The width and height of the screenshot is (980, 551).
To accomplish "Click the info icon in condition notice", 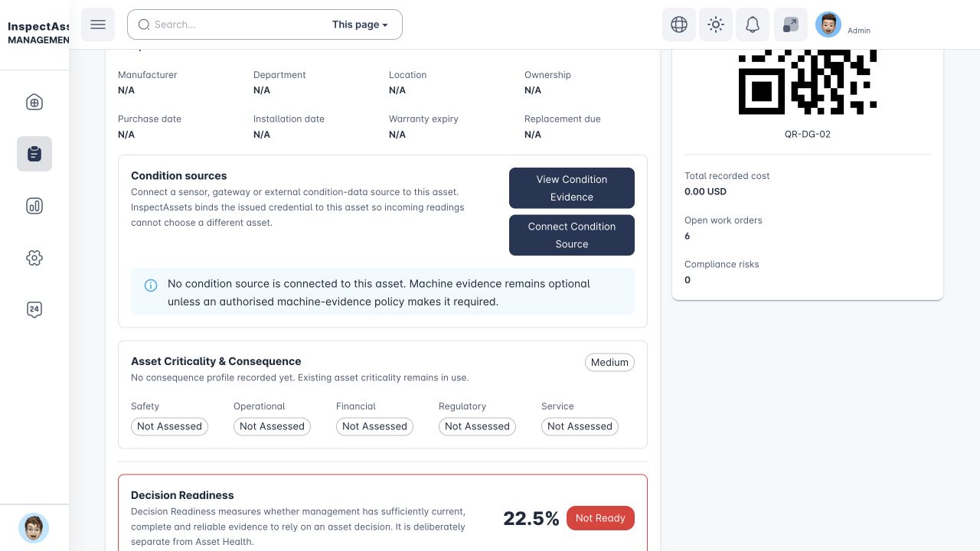I will [151, 285].
